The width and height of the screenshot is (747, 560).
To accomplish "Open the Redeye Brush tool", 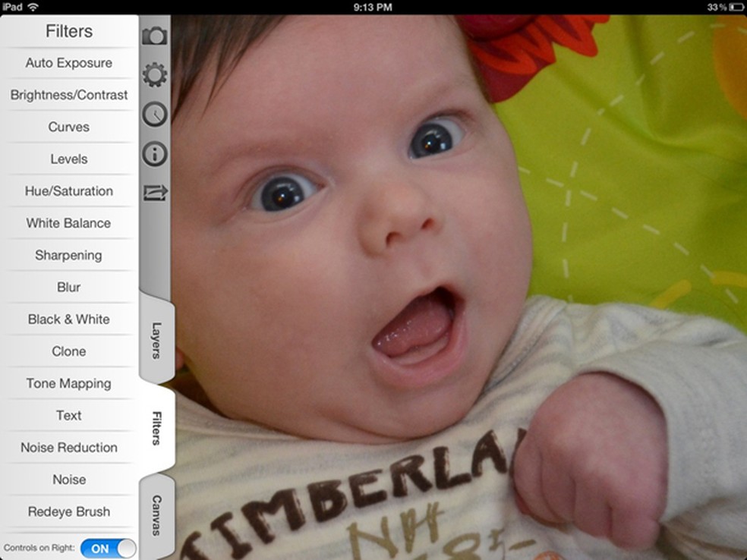I will click(x=69, y=511).
